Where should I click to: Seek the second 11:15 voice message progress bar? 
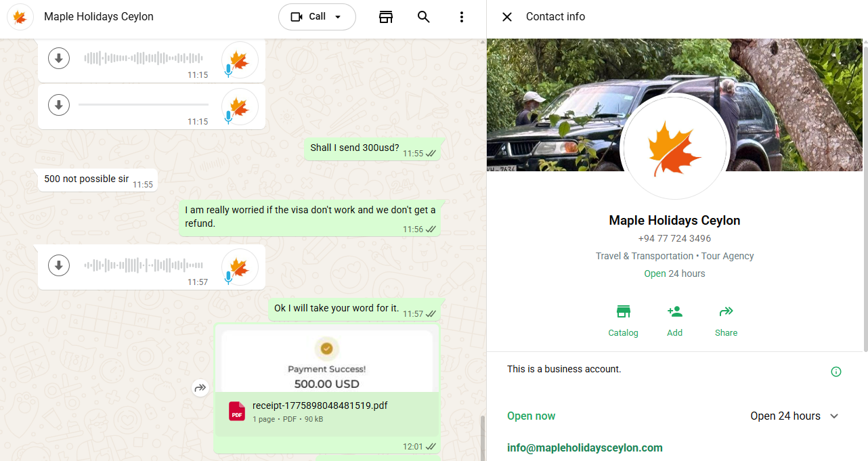click(x=144, y=105)
